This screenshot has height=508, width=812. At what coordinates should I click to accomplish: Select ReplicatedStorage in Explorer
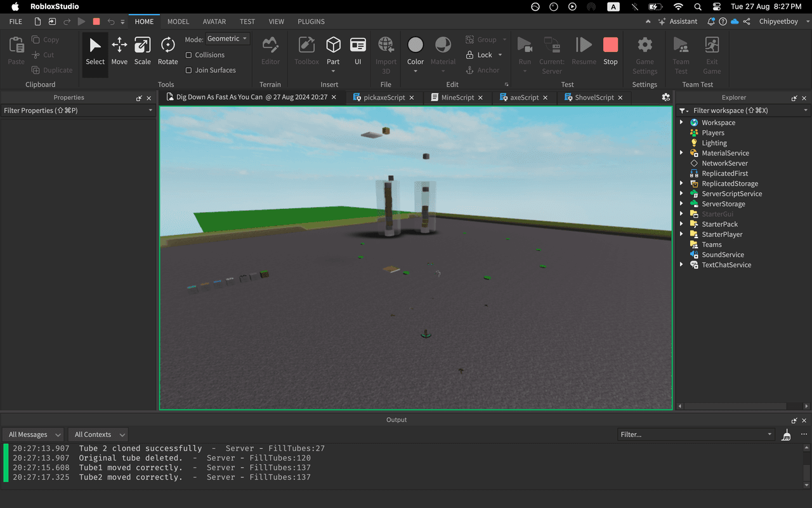[730, 184]
